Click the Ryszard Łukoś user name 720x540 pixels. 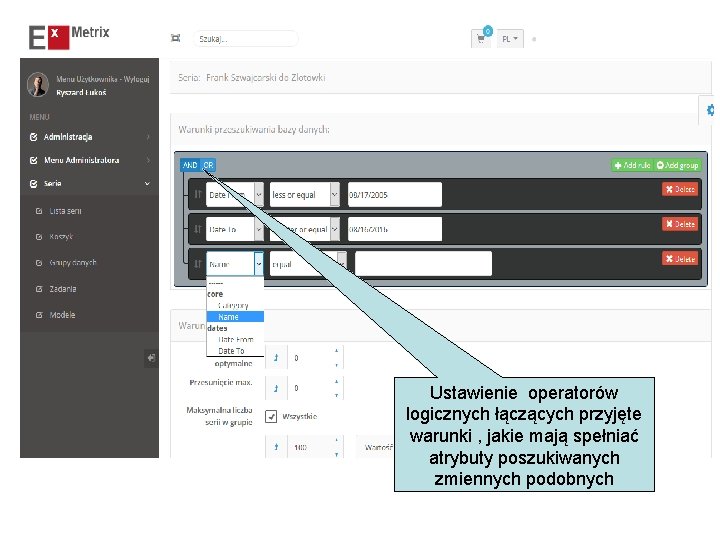(x=81, y=93)
